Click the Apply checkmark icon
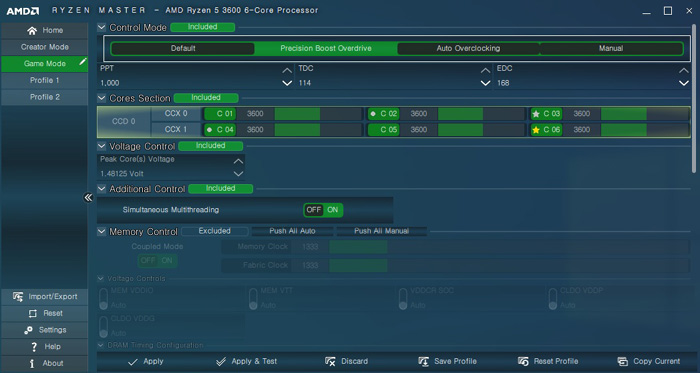 click(x=133, y=362)
